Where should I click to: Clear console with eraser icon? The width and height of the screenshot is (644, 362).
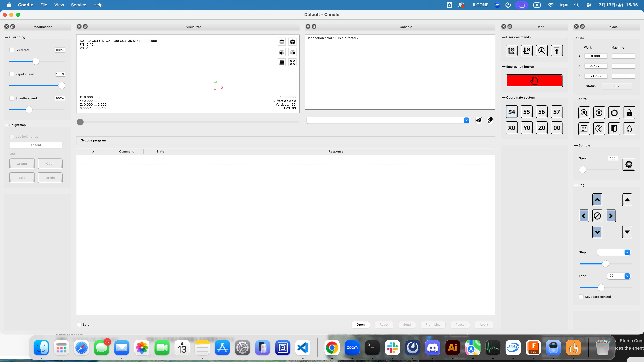(490, 120)
